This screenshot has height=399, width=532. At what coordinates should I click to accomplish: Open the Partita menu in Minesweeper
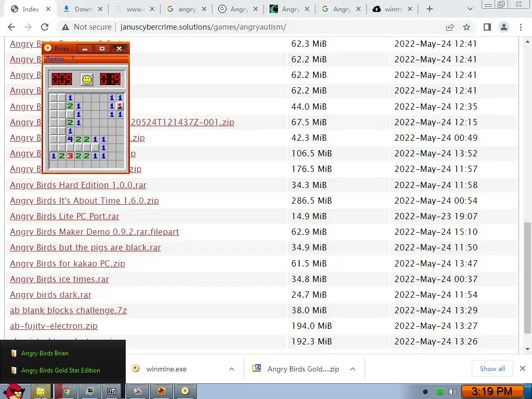pos(55,59)
